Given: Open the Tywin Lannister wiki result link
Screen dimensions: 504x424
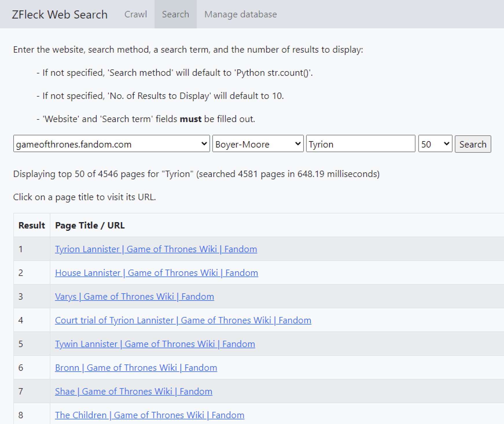Looking at the screenshot, I should (155, 344).
